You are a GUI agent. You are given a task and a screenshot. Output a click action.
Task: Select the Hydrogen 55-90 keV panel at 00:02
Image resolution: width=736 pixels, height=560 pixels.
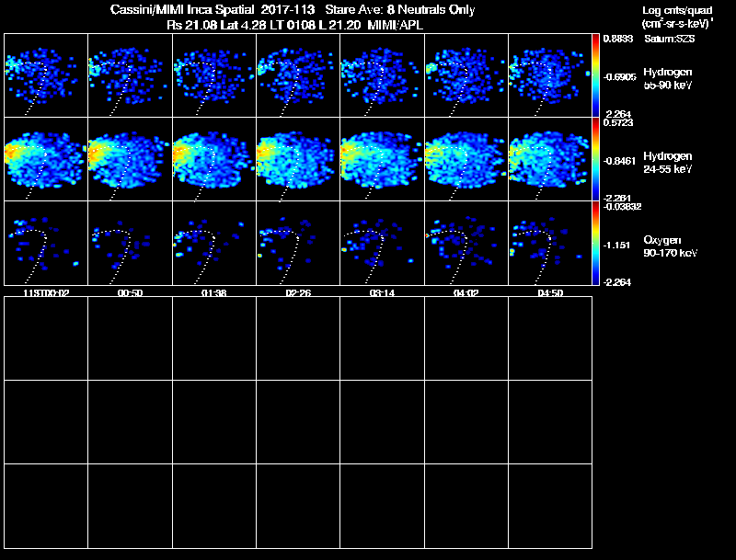(46, 75)
